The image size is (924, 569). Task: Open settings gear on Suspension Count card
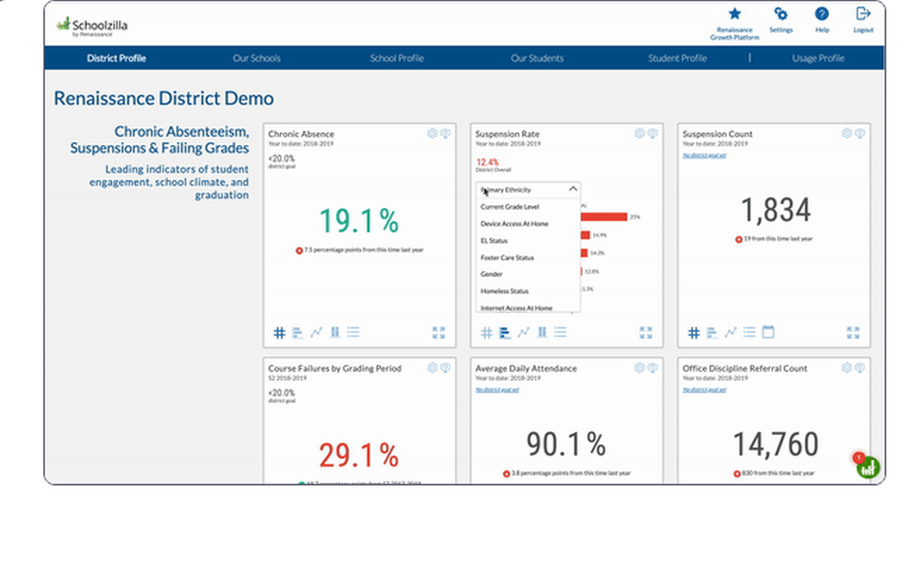pyautogui.click(x=846, y=134)
